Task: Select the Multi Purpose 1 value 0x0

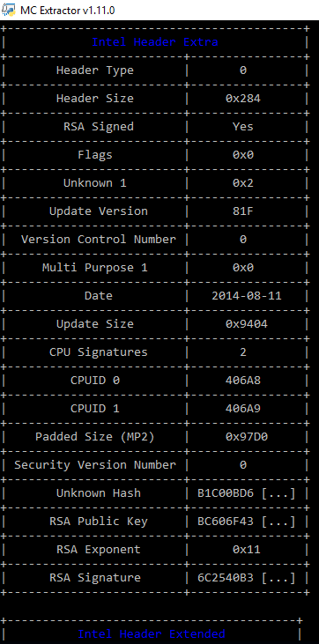Action: pyautogui.click(x=243, y=268)
